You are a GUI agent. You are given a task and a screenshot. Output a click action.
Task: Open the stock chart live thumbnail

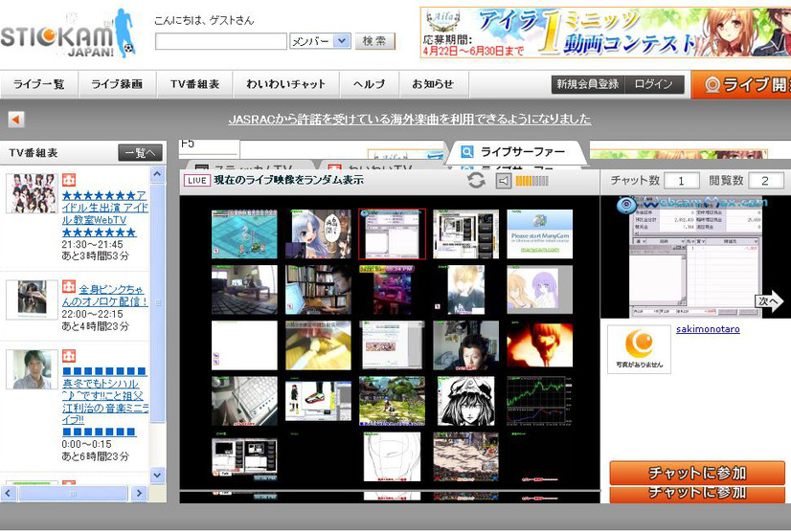[x=540, y=402]
